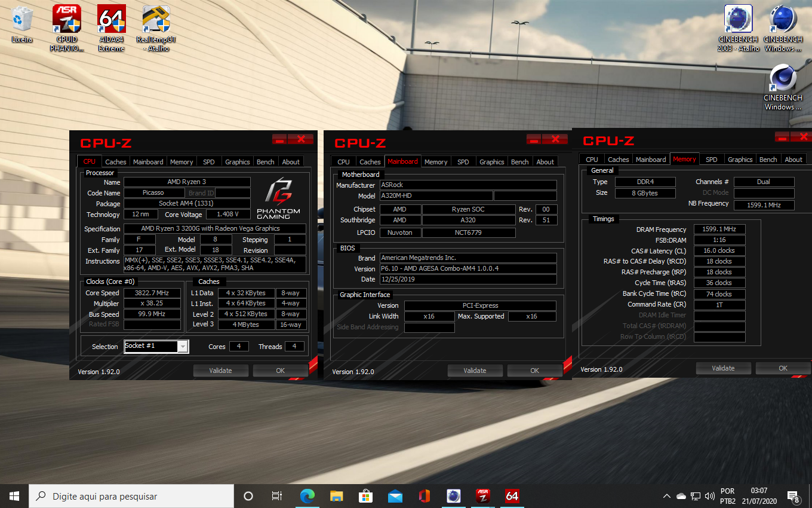
Task: Select About tab in right CPU-Z window
Action: click(x=793, y=159)
